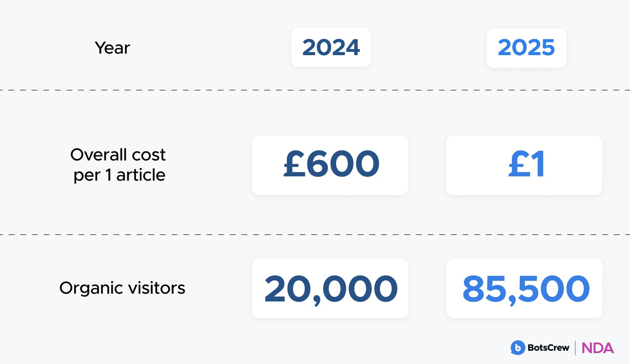Open the BotsCrew wordmark link
The image size is (630, 364).
[x=548, y=348]
